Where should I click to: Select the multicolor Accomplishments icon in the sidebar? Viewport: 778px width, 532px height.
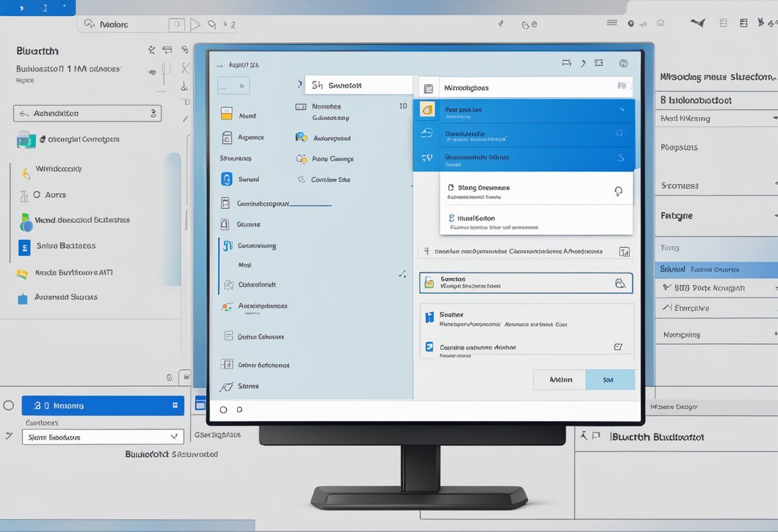[227, 306]
